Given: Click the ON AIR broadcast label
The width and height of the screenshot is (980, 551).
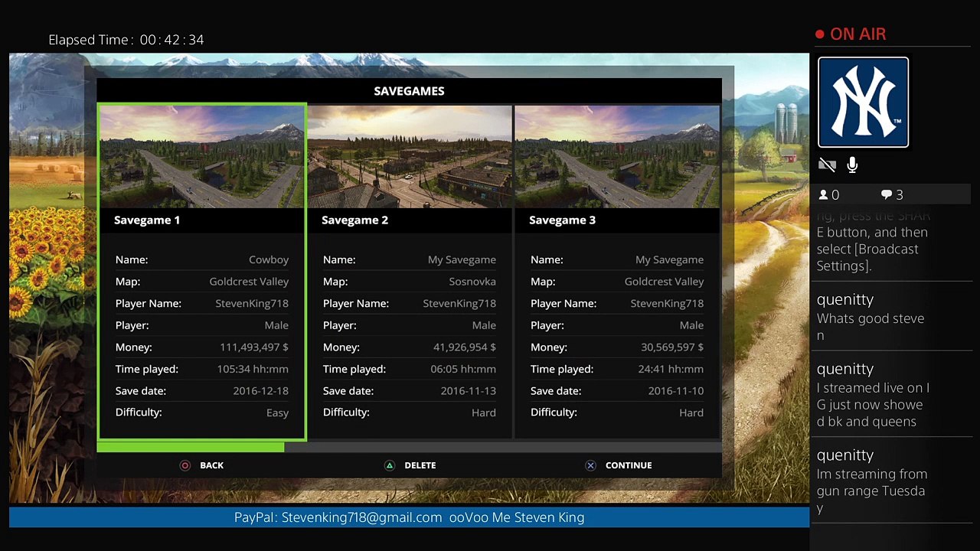Looking at the screenshot, I should (x=858, y=34).
